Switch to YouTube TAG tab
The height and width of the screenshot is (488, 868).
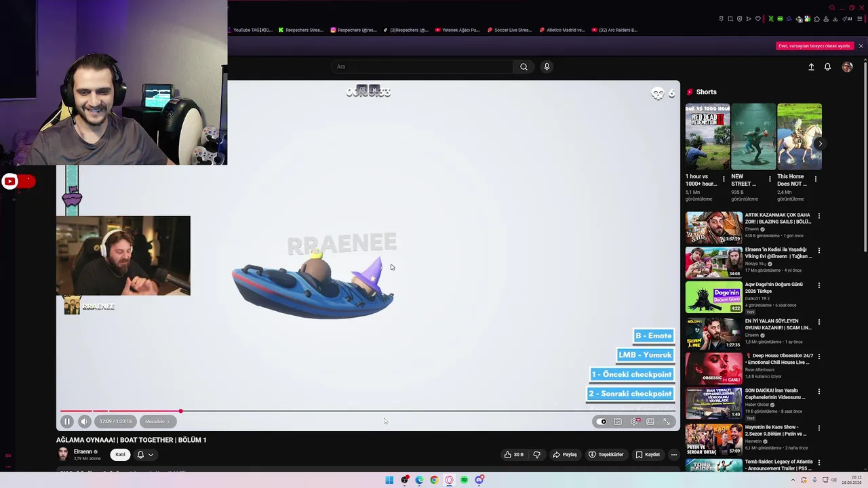click(x=250, y=30)
